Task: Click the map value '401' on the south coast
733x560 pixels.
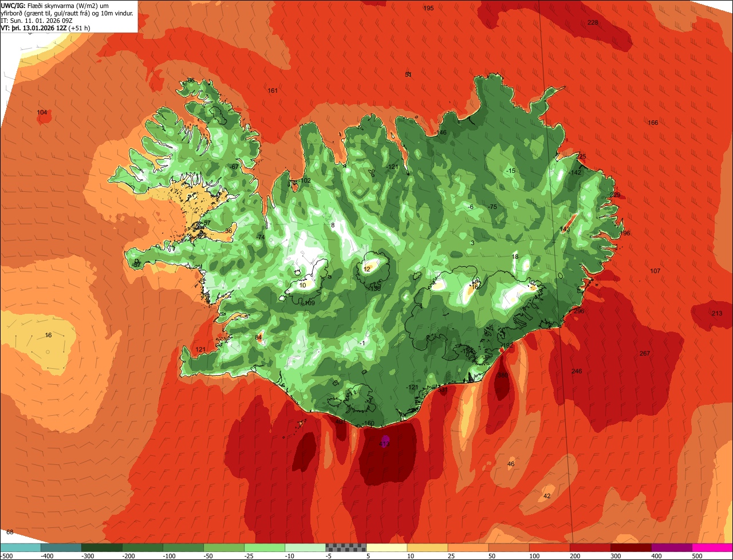Action: [x=340, y=421]
